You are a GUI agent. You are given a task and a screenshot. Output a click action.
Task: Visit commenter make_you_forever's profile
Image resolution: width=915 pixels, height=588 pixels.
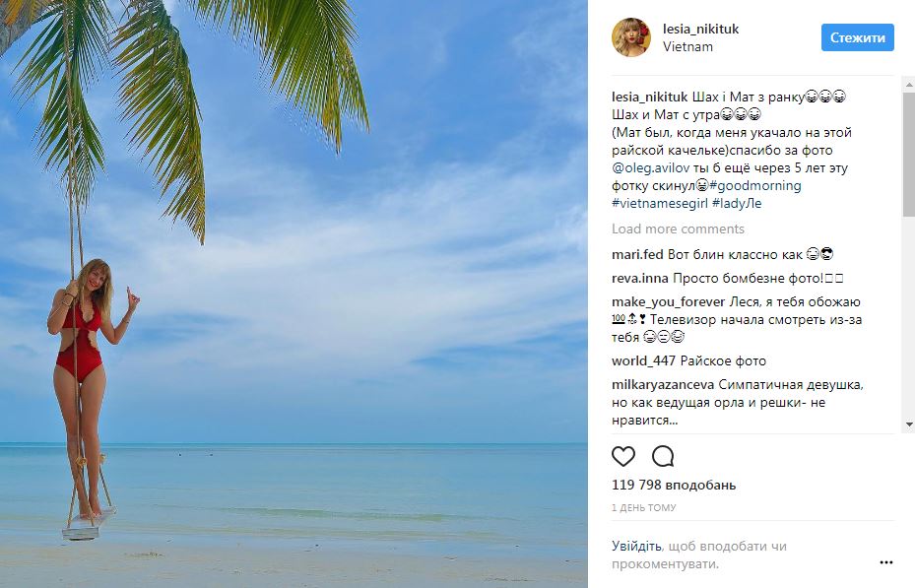point(668,301)
